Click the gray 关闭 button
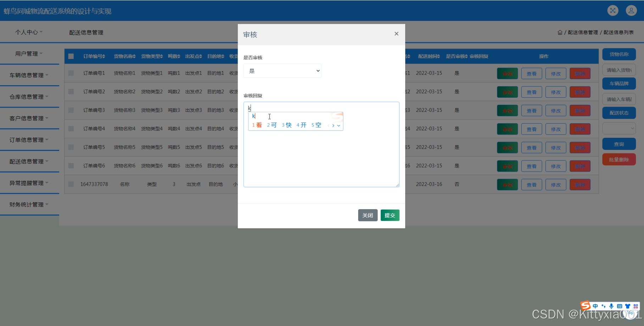Viewport: 644px width, 326px height. click(x=367, y=215)
